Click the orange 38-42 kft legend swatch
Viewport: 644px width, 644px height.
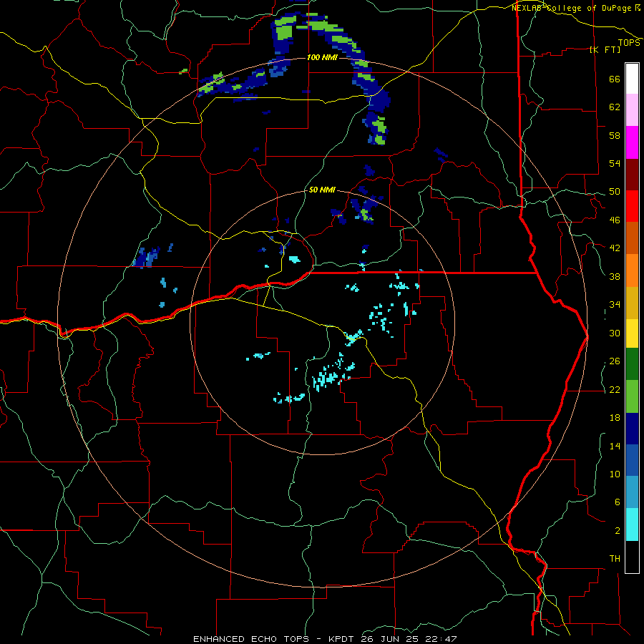(632, 270)
